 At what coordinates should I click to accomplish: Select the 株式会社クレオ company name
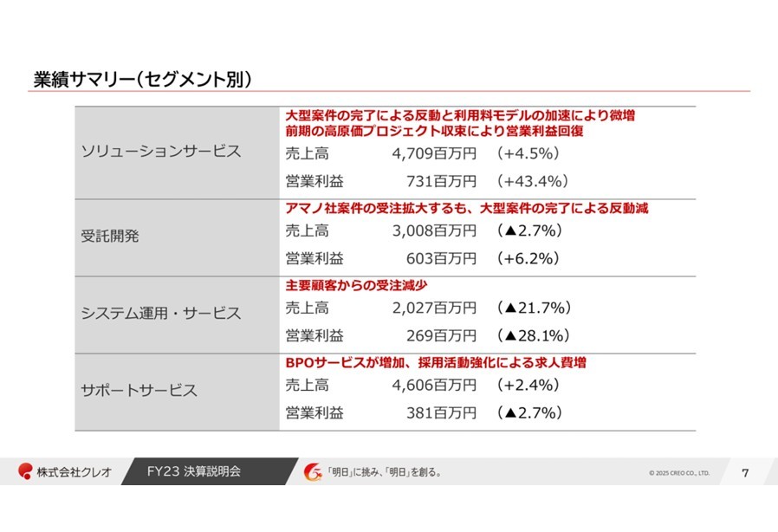point(75,472)
